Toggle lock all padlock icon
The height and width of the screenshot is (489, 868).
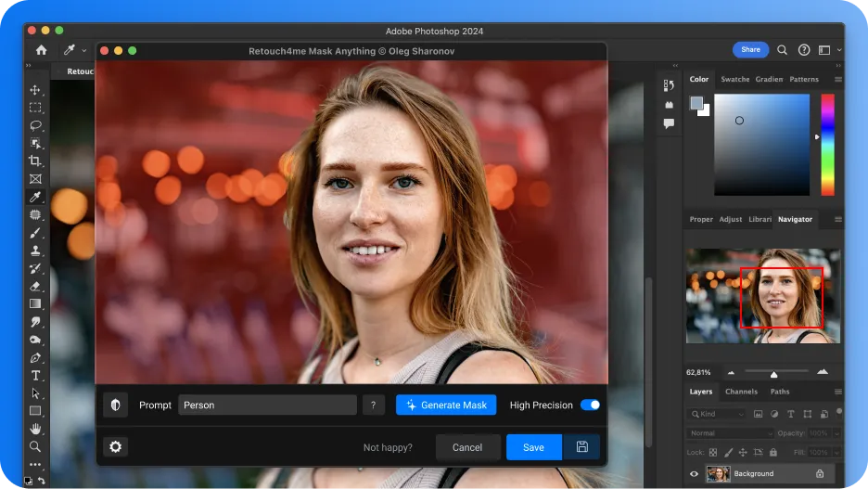click(772, 453)
